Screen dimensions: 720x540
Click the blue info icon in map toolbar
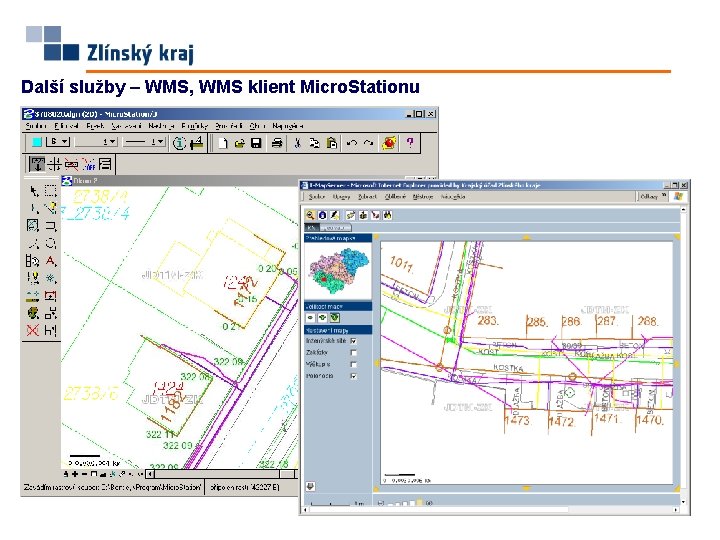coord(322,215)
